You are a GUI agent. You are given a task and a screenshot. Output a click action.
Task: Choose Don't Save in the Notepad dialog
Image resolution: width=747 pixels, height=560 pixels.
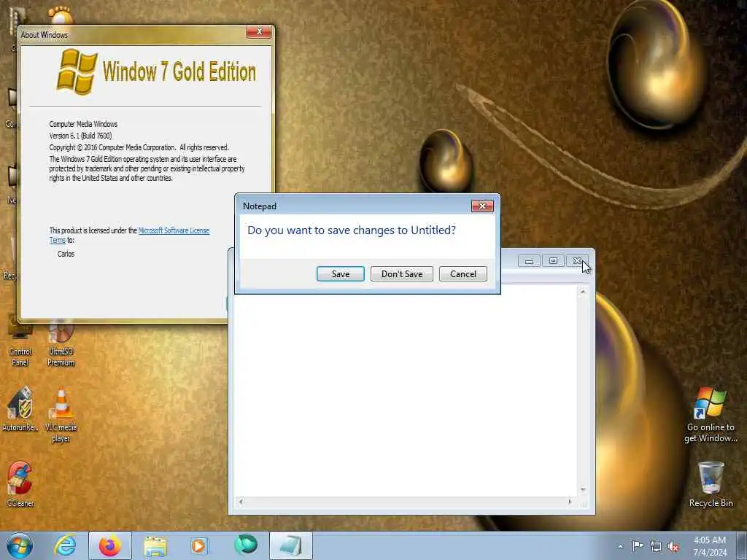pos(402,274)
